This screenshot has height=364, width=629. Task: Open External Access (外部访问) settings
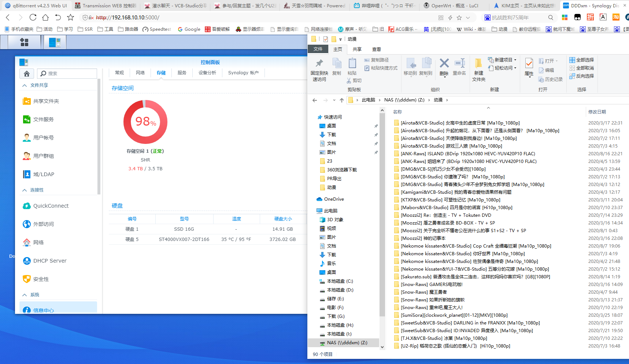(x=38, y=224)
